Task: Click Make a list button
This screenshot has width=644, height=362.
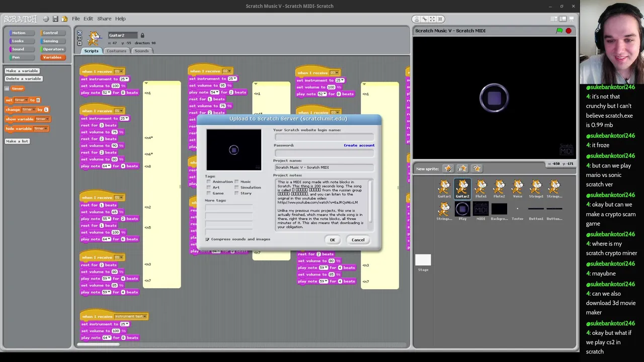Action: click(x=17, y=141)
